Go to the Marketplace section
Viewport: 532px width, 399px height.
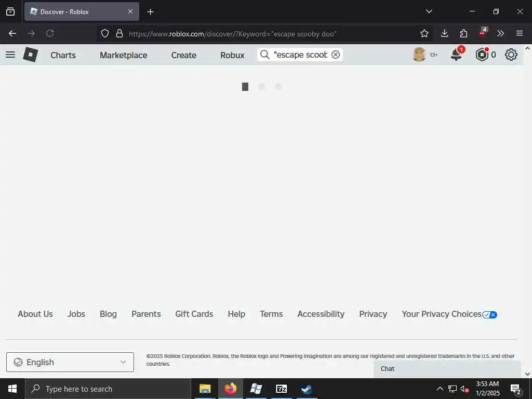124,55
